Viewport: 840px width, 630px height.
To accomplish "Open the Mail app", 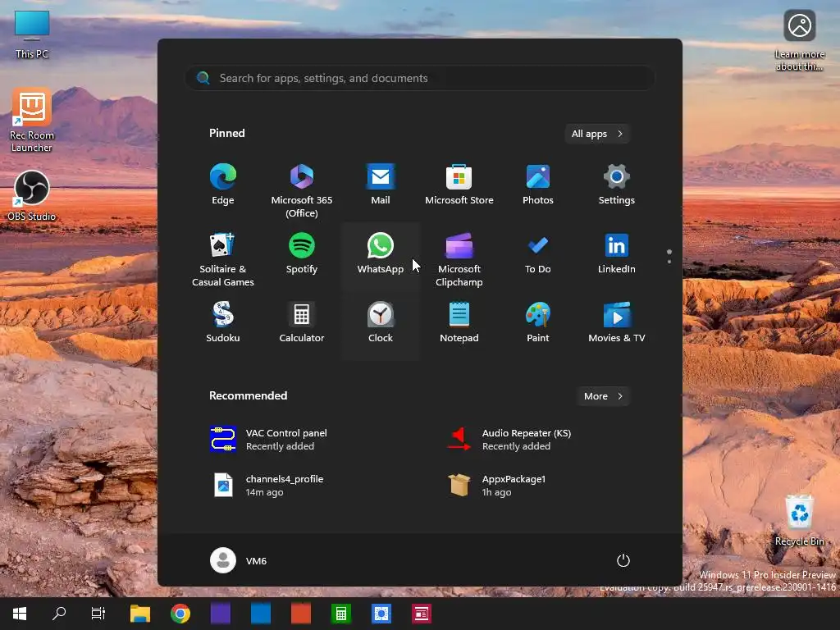I will coord(381,185).
